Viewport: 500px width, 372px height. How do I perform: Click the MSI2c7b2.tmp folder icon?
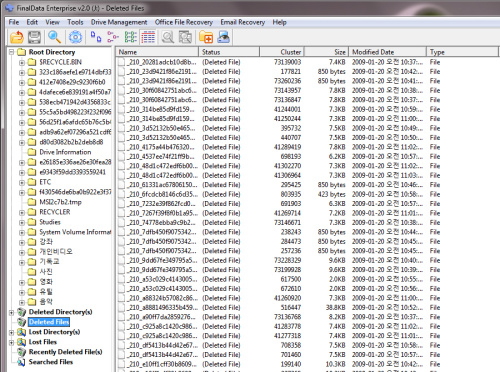pyautogui.click(x=32, y=202)
